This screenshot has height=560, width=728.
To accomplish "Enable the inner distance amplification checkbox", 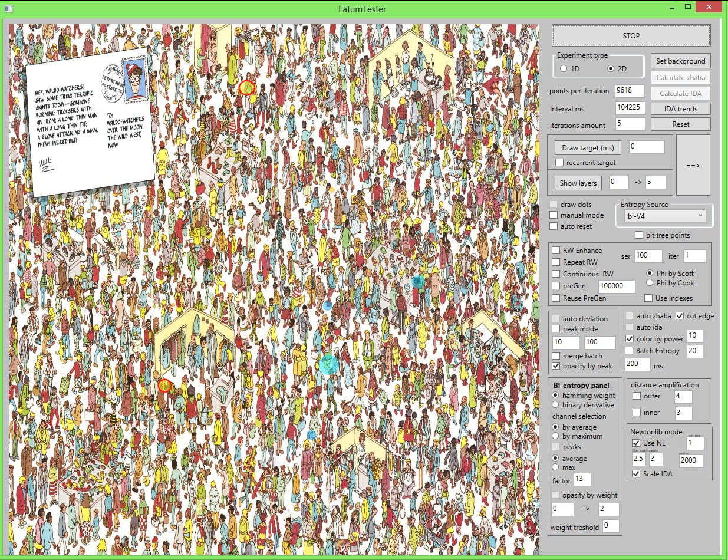I will tap(637, 413).
